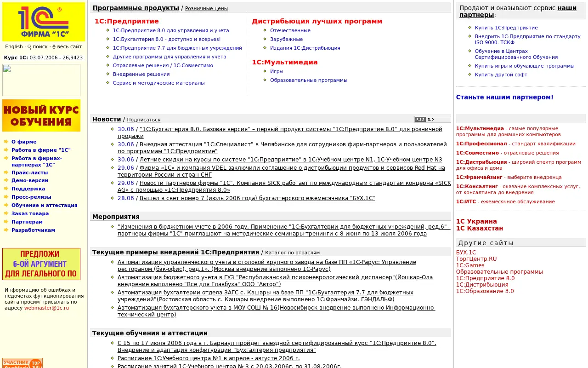
Task: Click 'Станьте нашим партнером!' link
Action: tap(505, 98)
